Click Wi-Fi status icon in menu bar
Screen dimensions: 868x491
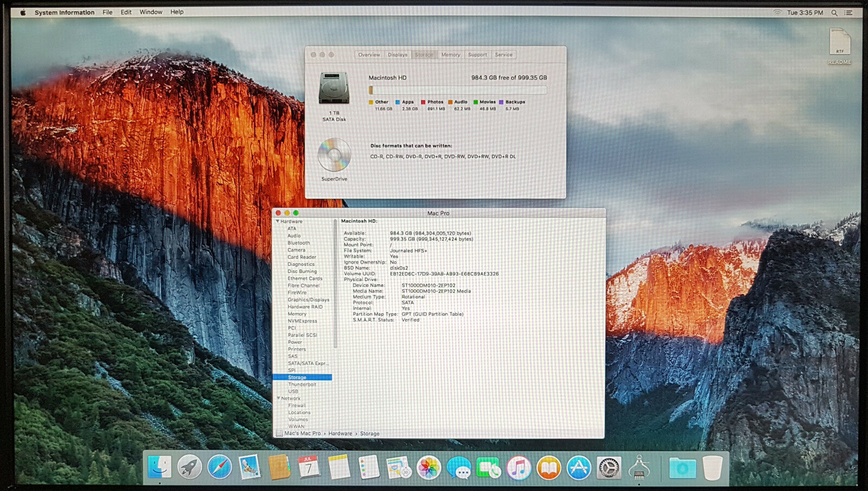coord(777,12)
